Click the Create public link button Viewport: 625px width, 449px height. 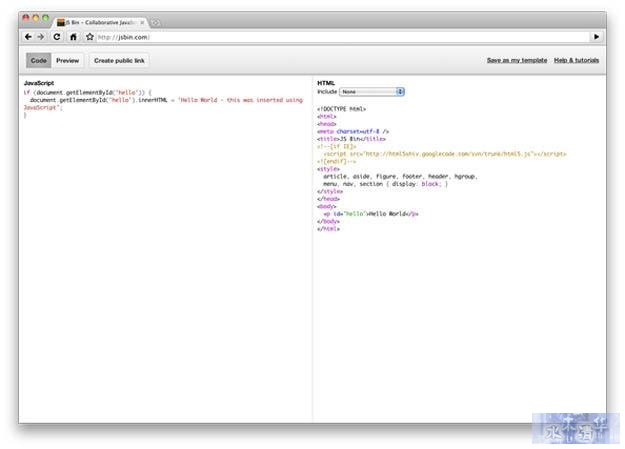click(119, 61)
